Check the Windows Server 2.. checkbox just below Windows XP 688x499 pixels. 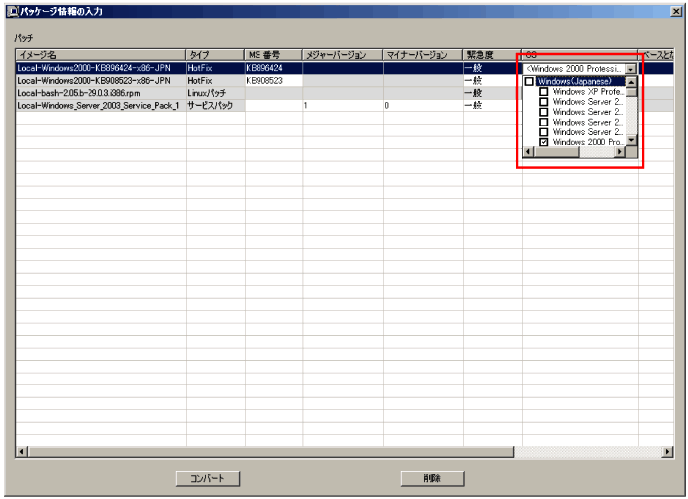pos(544,102)
